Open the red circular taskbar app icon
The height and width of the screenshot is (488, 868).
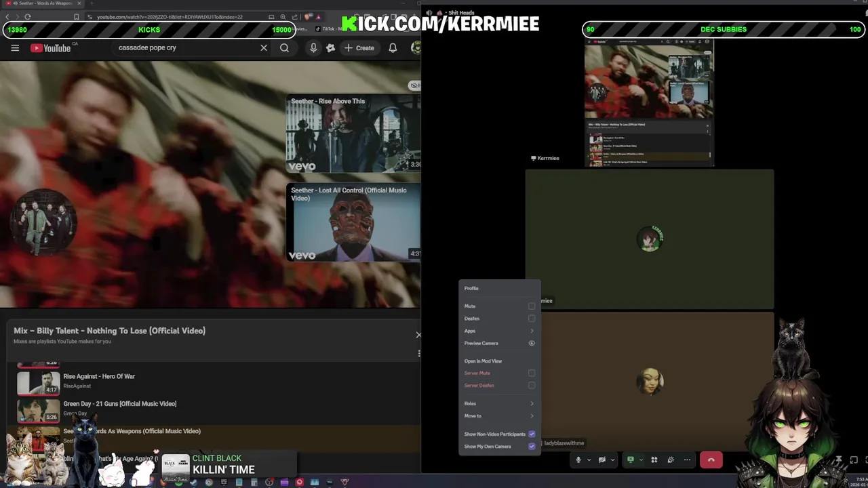[x=299, y=482]
